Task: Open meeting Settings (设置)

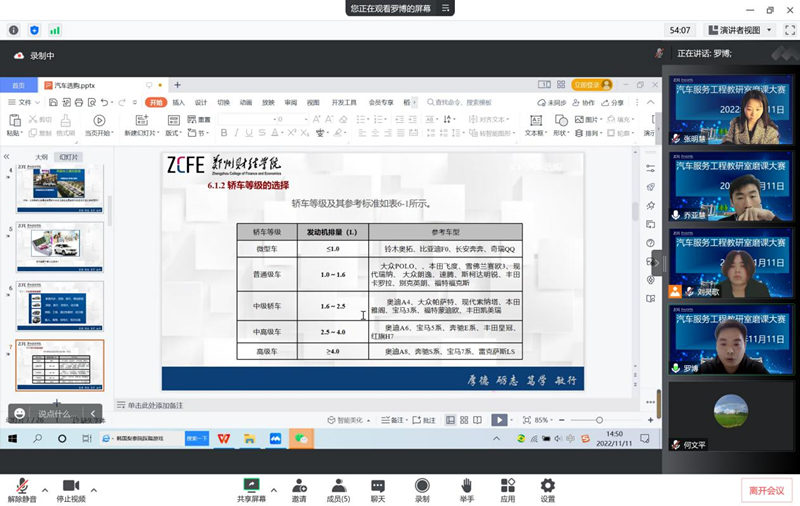Action: 548,485
